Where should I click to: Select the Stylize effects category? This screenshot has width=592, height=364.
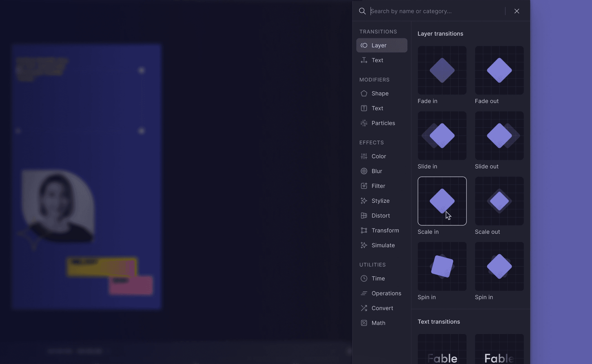point(380,201)
